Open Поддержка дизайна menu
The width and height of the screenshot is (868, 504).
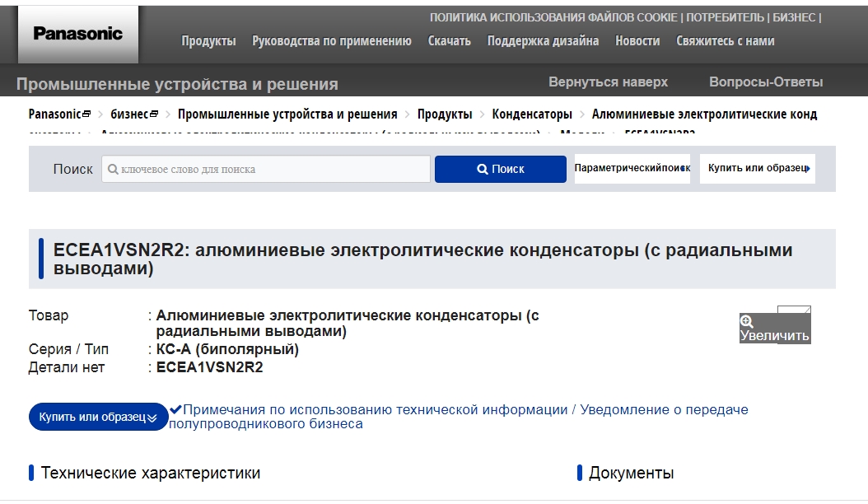pos(543,40)
